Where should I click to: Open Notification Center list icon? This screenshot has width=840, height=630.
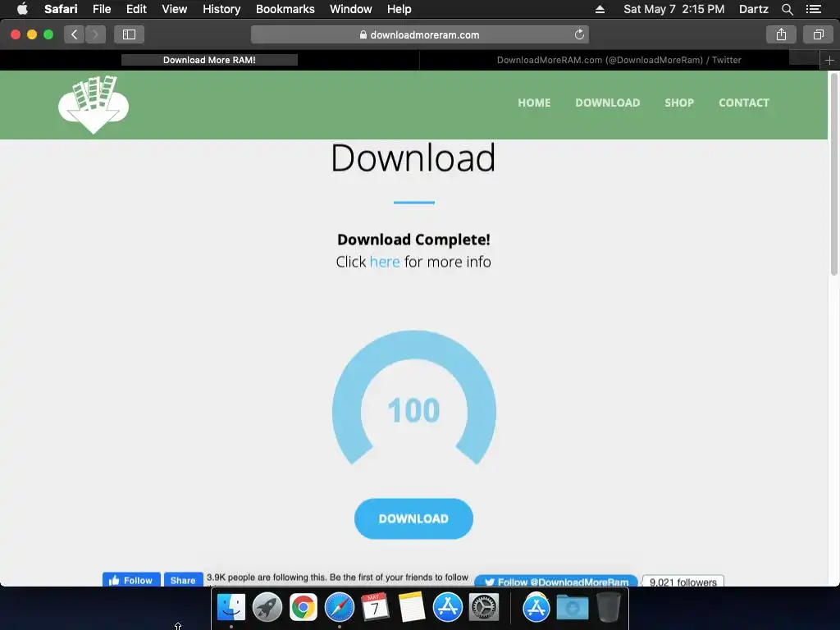(813, 9)
